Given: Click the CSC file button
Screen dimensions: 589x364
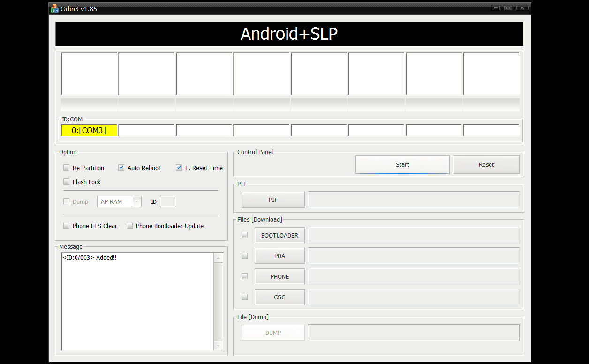Looking at the screenshot, I should coord(279,297).
